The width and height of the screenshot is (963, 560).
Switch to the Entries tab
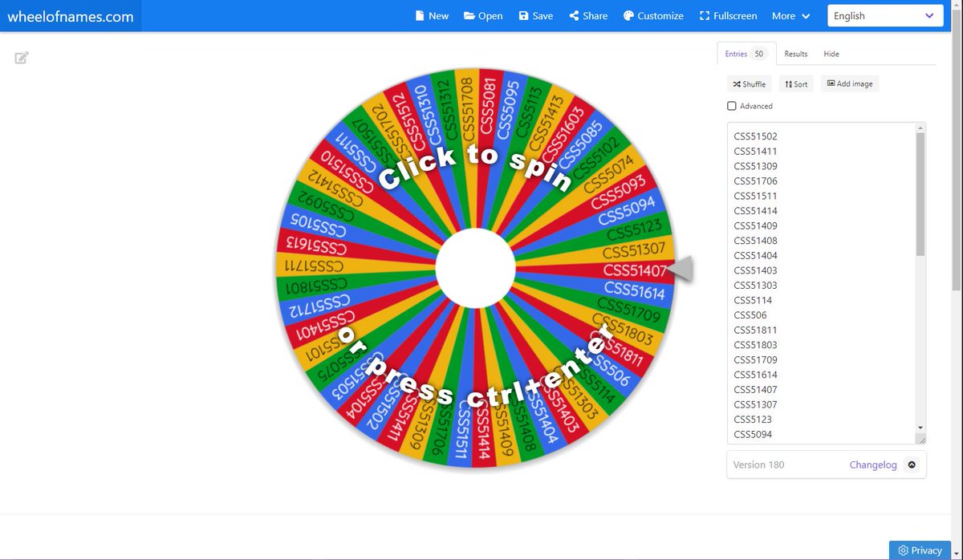click(x=746, y=54)
